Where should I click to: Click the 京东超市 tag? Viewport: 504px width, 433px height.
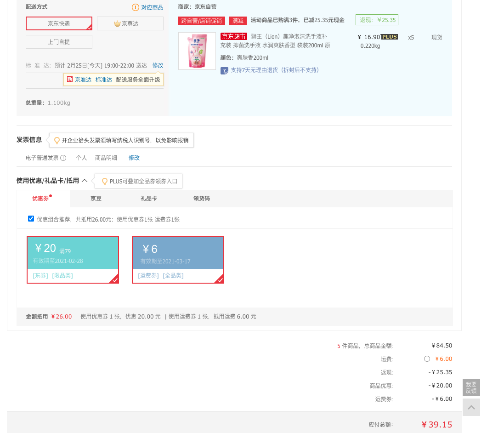click(234, 36)
